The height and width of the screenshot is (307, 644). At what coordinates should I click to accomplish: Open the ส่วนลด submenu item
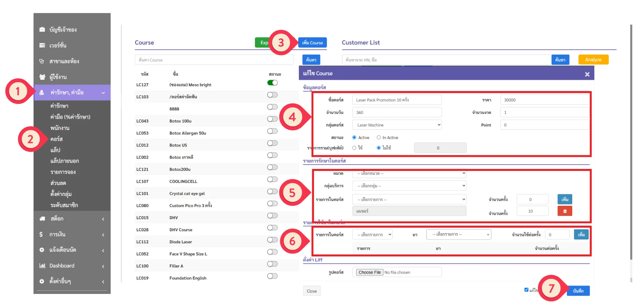58,183
